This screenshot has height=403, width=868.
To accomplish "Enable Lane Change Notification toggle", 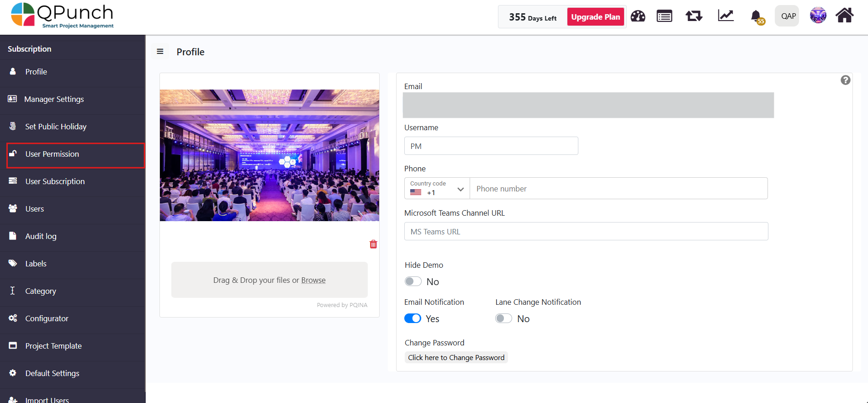I will click(x=503, y=318).
